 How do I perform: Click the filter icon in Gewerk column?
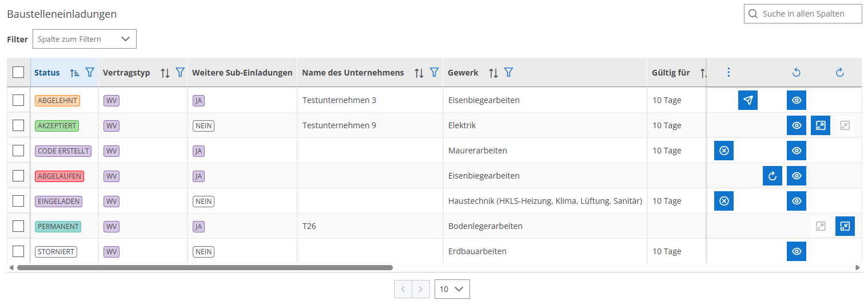coord(508,73)
